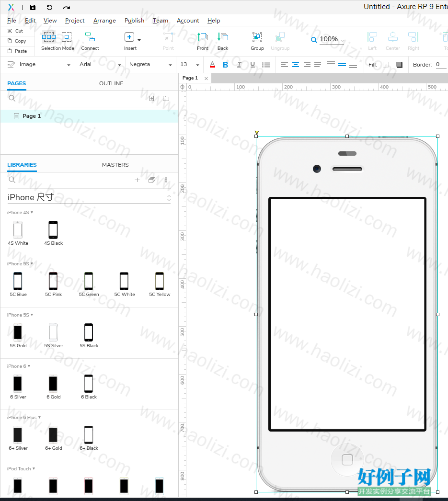This screenshot has width=448, height=501.
Task: Click the shadow fill swatch icon
Action: point(399,65)
